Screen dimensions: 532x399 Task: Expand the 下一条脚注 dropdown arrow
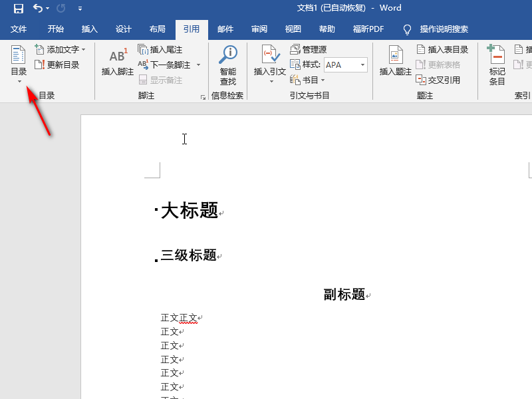point(198,65)
